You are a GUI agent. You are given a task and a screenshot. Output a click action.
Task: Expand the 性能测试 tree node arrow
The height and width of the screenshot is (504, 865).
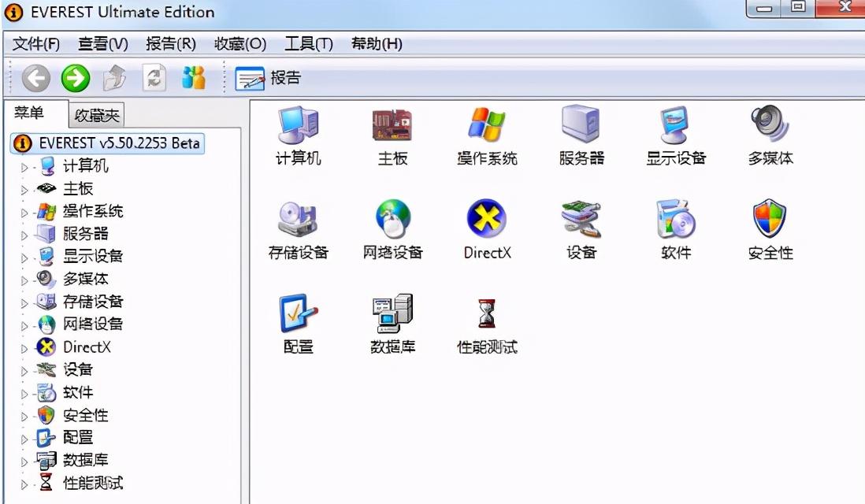coord(24,484)
